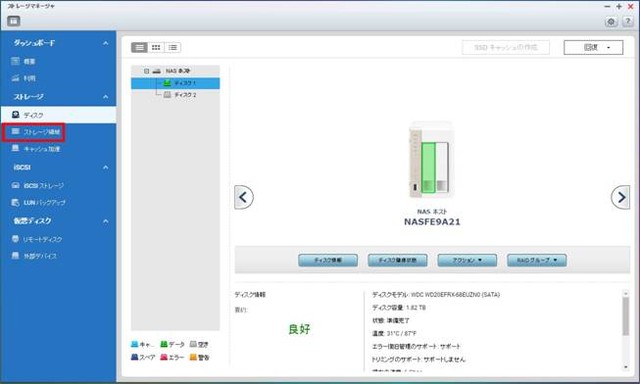
Task: Click the scroll-up arrow in the disk info panel
Action: coord(626,293)
